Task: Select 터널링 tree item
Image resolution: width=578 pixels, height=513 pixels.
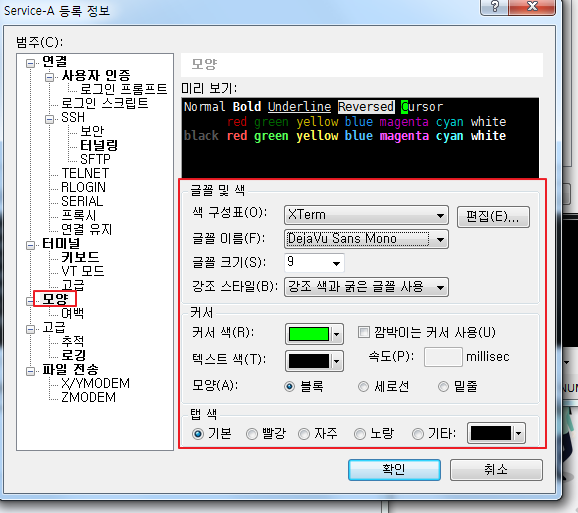Action: pyautogui.click(x=99, y=145)
